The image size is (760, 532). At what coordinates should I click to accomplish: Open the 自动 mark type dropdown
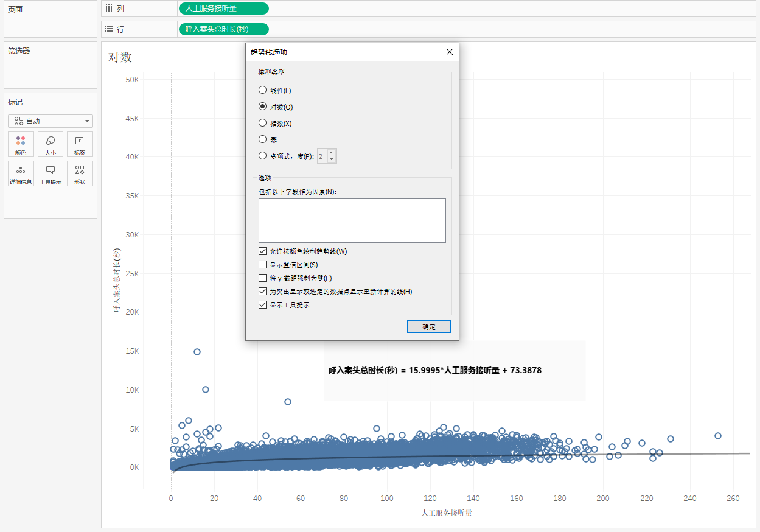pos(51,121)
